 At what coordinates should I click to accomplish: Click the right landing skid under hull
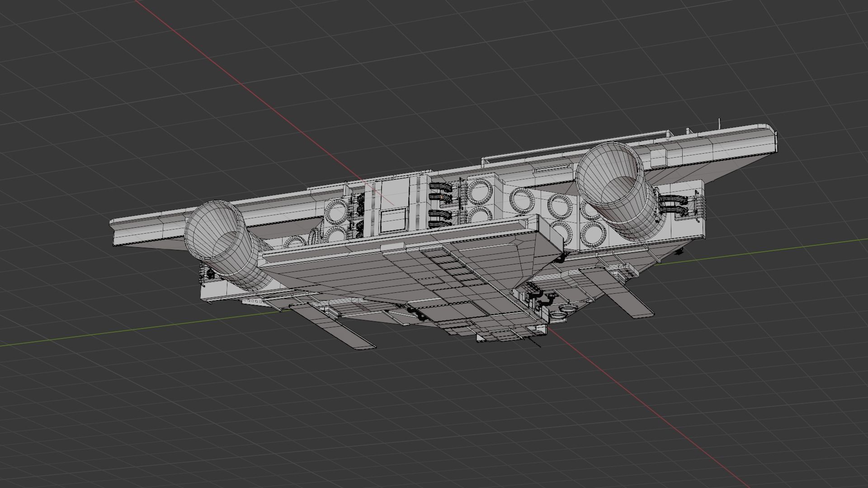click(617, 293)
